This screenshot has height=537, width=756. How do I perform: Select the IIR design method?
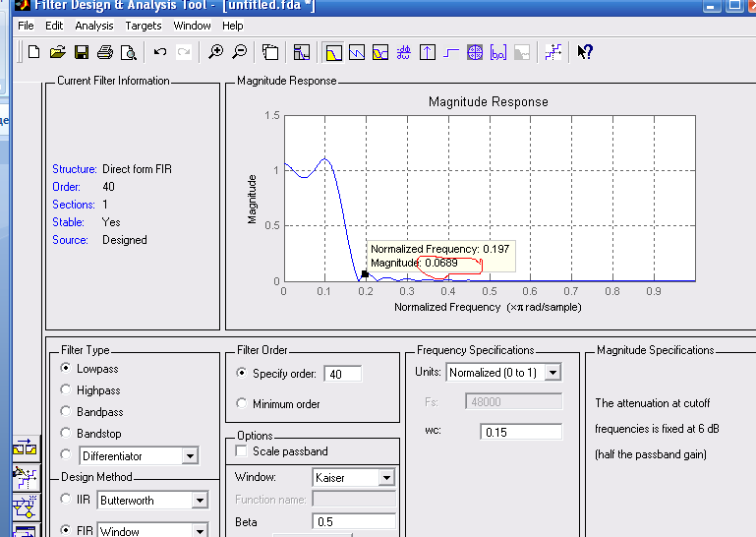(x=66, y=499)
